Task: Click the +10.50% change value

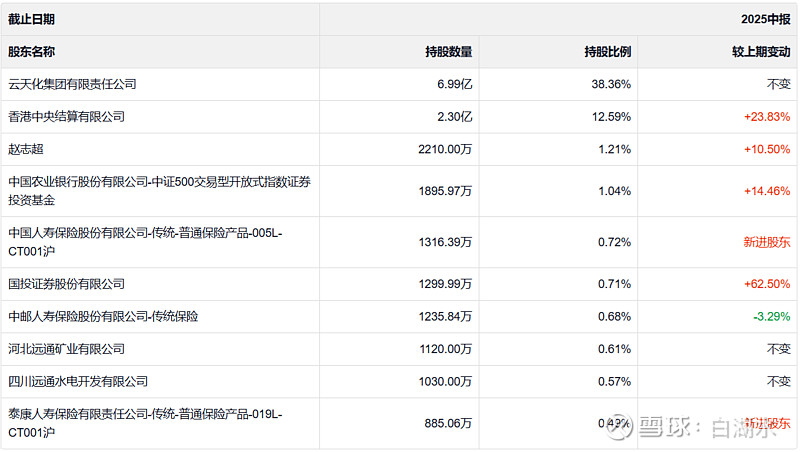Action: pyautogui.click(x=767, y=149)
